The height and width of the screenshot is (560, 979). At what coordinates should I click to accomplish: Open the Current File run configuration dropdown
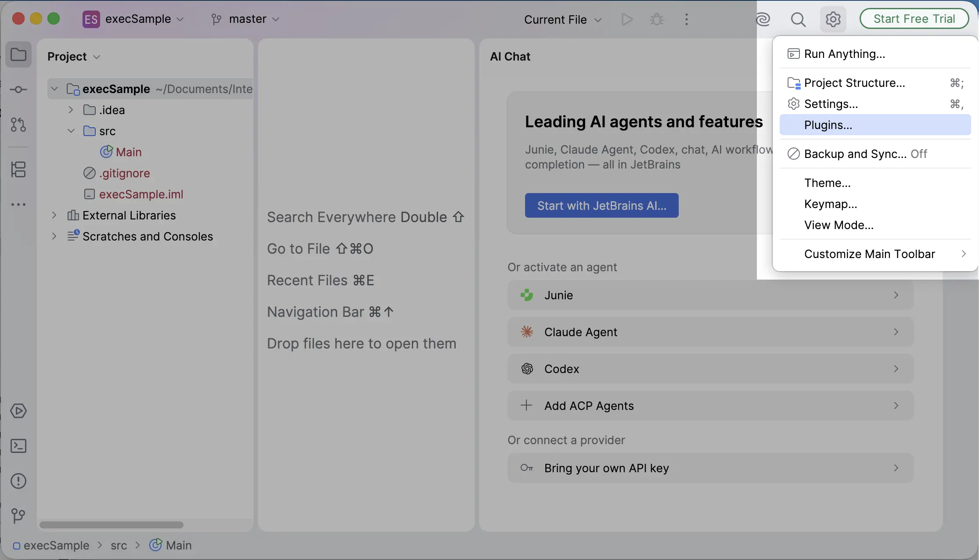click(x=563, y=20)
